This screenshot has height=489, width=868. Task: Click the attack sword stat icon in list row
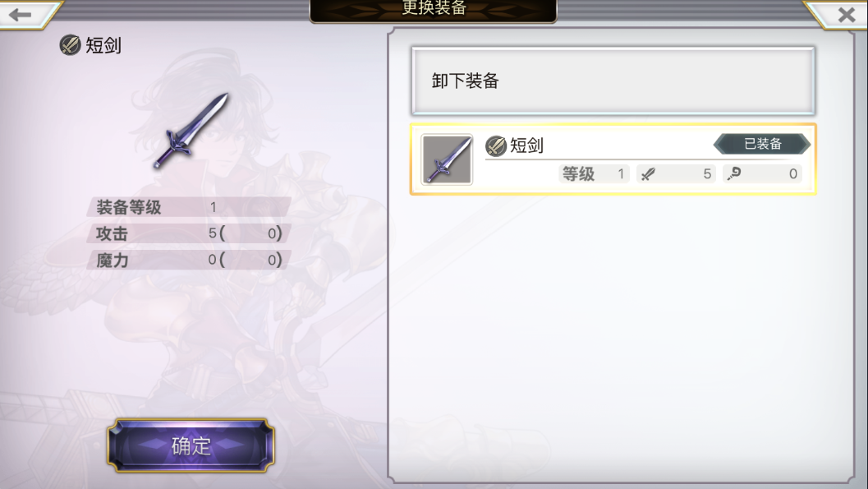[648, 174]
